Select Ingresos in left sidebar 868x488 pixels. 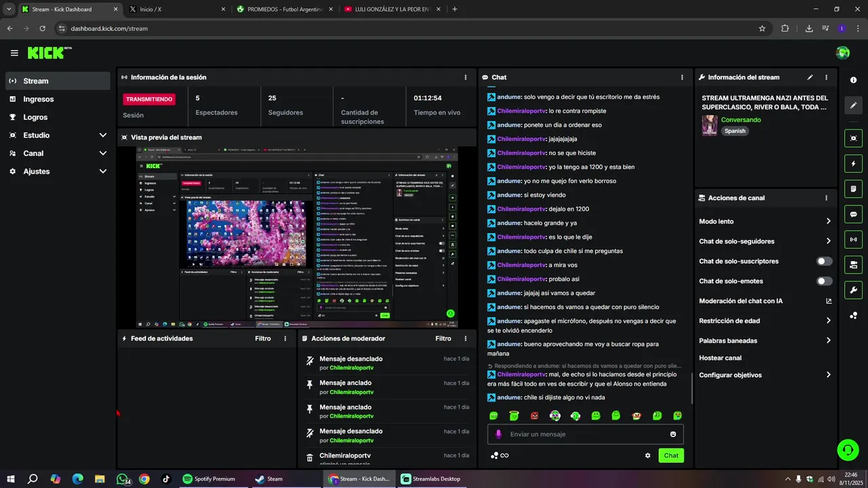click(58, 99)
